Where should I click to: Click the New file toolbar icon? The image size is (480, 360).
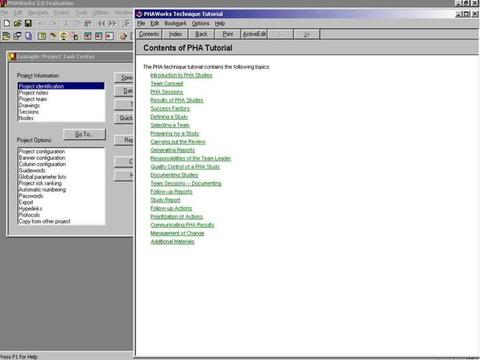tap(7, 23)
